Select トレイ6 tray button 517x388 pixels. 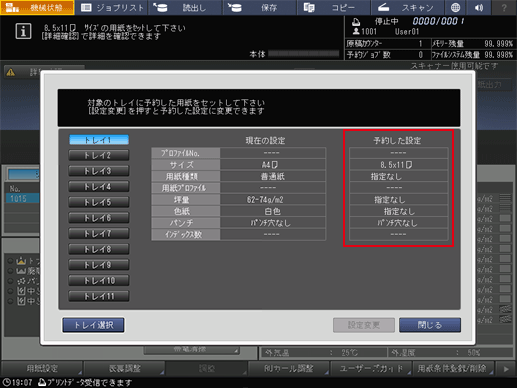[99, 218]
